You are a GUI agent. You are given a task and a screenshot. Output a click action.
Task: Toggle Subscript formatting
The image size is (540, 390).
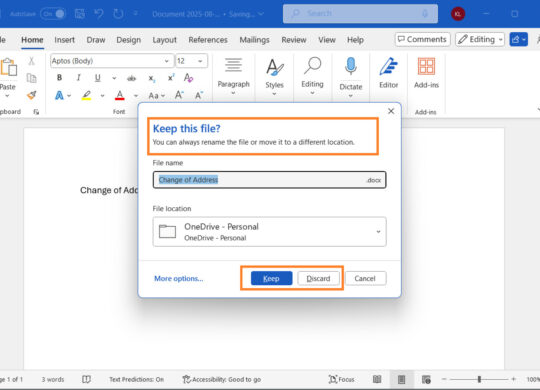click(x=152, y=78)
